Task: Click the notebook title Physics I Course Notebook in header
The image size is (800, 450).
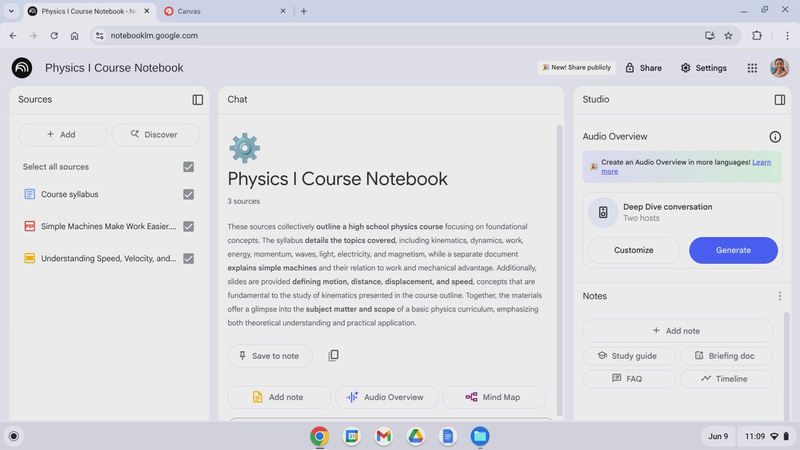Action: [x=114, y=68]
